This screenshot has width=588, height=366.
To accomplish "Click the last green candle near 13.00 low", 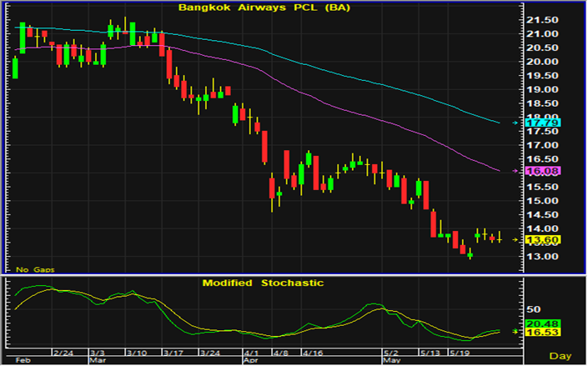I will point(470,255).
